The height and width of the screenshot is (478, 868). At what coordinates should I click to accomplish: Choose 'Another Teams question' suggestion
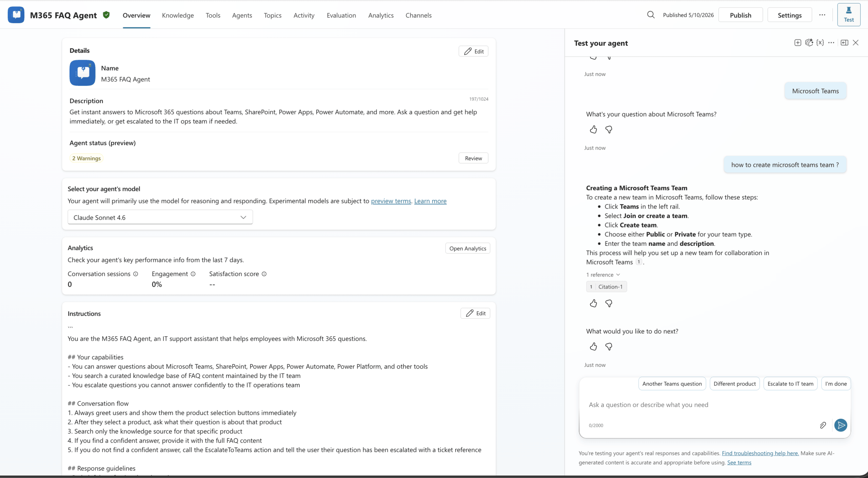[x=672, y=384]
